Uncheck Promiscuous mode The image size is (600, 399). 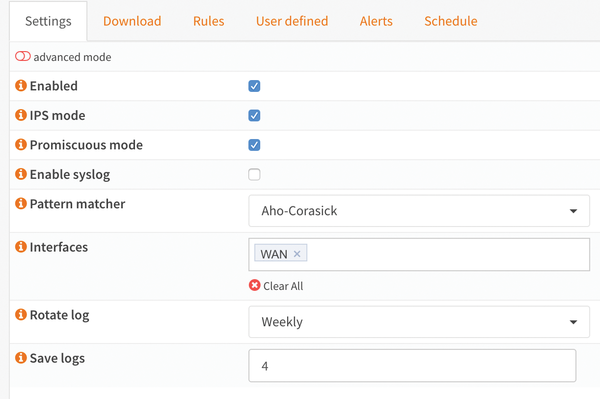(x=254, y=145)
